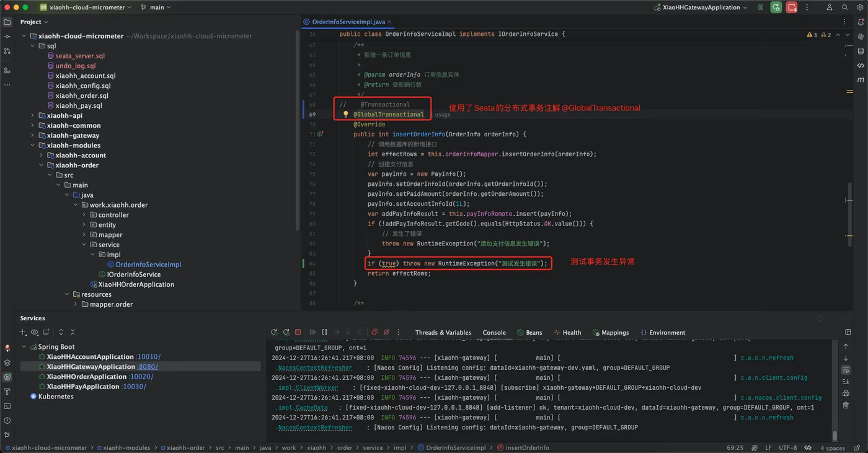Expand all services with arrows icon
The width and height of the screenshot is (868, 453).
[61, 332]
